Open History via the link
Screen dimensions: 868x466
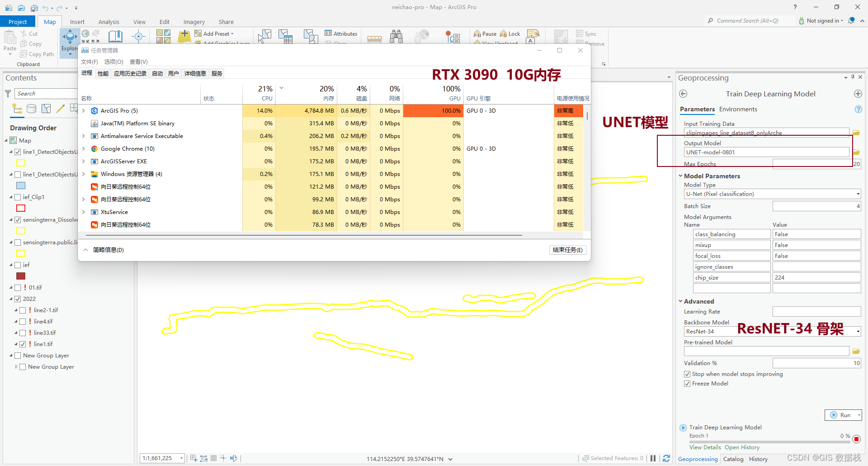(742, 447)
